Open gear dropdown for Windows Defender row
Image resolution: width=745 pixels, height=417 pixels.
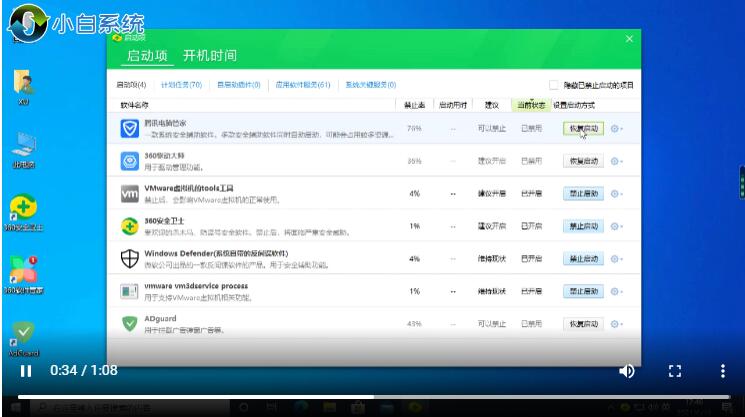point(617,258)
